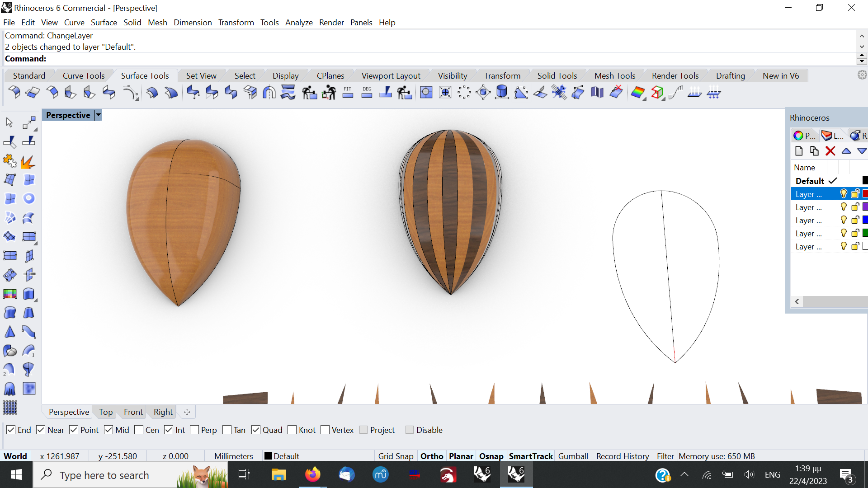
Task: Turn off bulb for the purple layer
Action: (x=843, y=207)
